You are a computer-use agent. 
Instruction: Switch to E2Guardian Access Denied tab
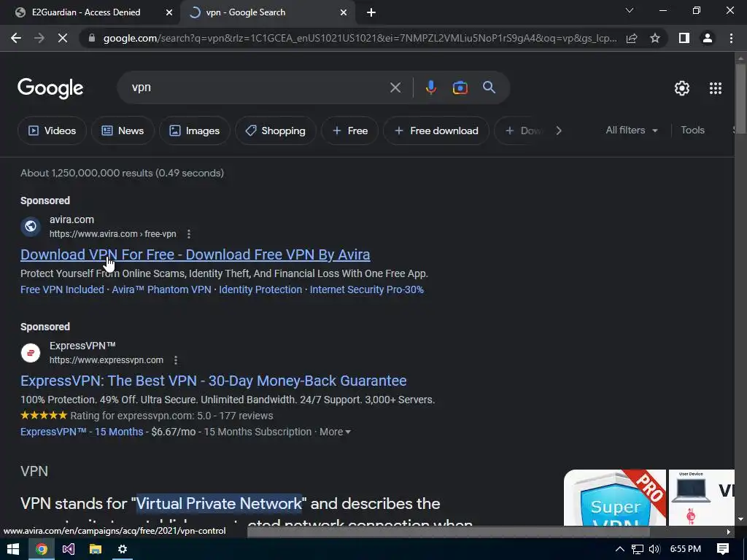(x=90, y=12)
